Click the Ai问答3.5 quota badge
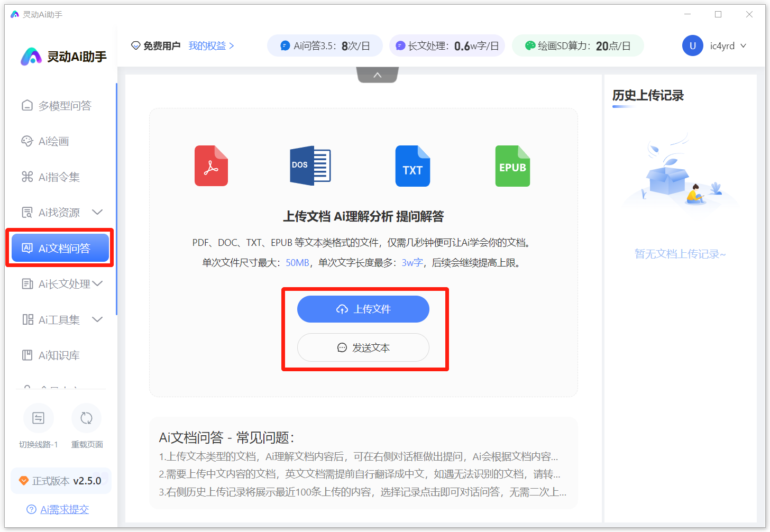 [325, 46]
